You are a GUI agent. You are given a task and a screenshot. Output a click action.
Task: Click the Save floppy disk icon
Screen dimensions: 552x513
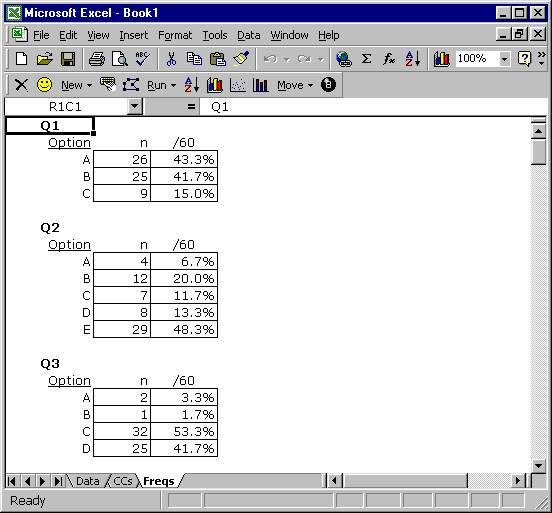click(x=68, y=59)
